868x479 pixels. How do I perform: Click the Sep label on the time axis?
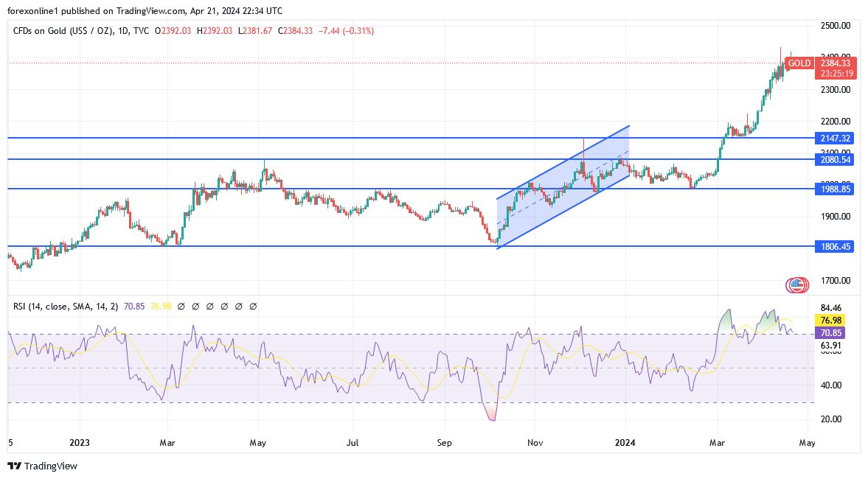click(x=445, y=443)
